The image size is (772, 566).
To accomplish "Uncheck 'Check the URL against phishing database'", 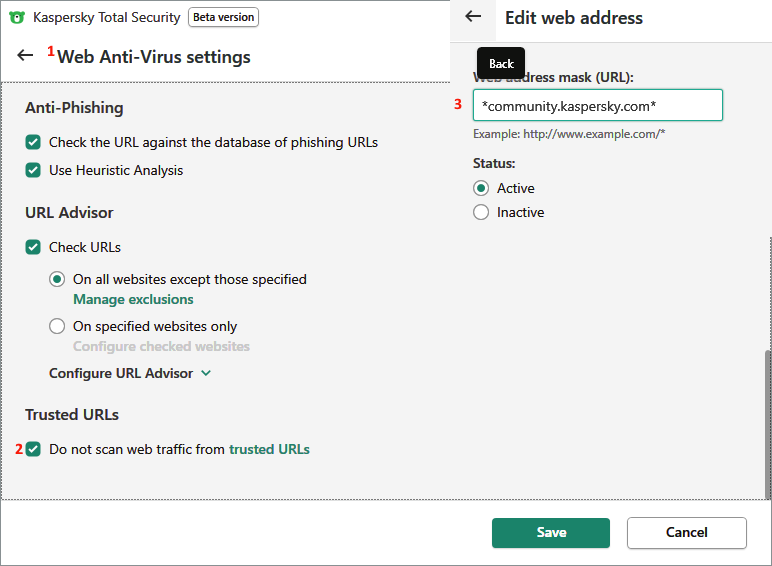I will tap(34, 142).
